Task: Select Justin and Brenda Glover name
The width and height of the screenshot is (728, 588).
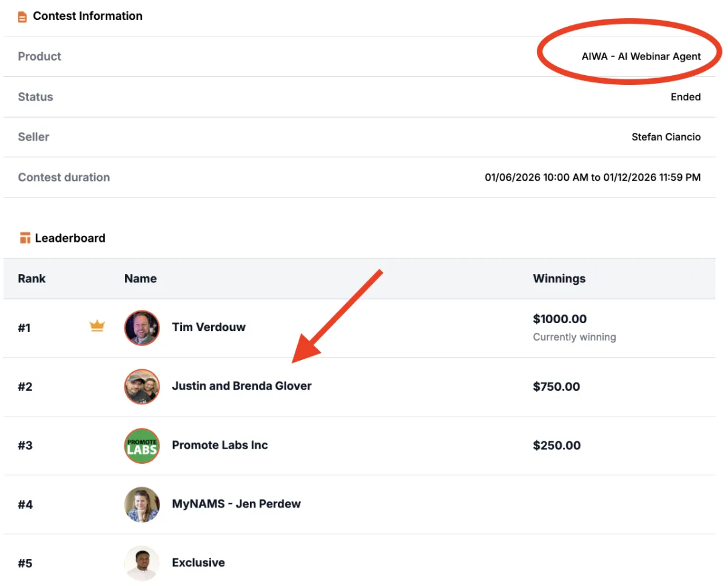Action: point(241,386)
